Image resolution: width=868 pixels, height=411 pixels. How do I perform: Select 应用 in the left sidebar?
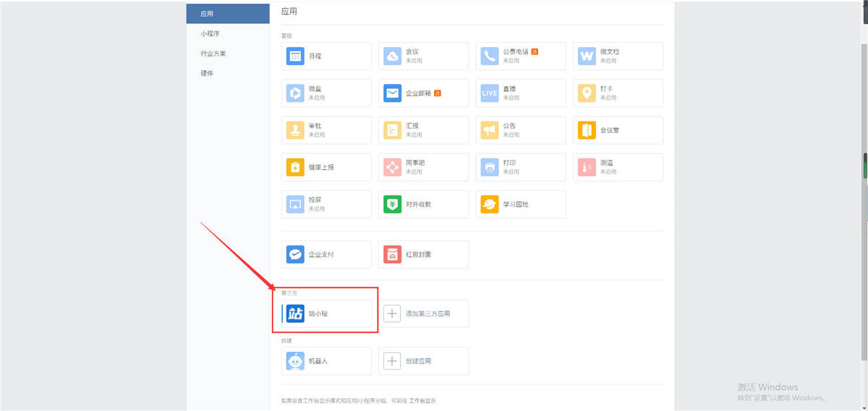(229, 14)
